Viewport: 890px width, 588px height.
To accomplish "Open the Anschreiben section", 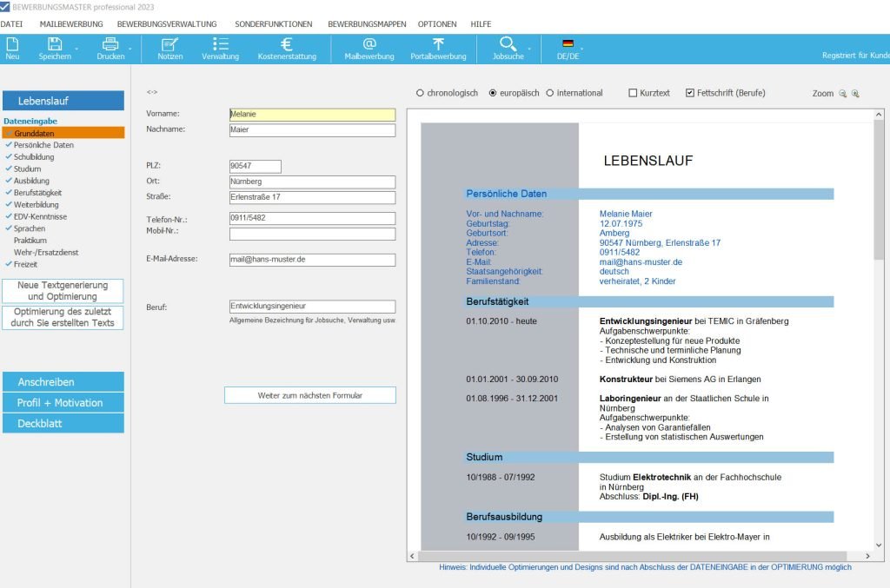I will 63,382.
